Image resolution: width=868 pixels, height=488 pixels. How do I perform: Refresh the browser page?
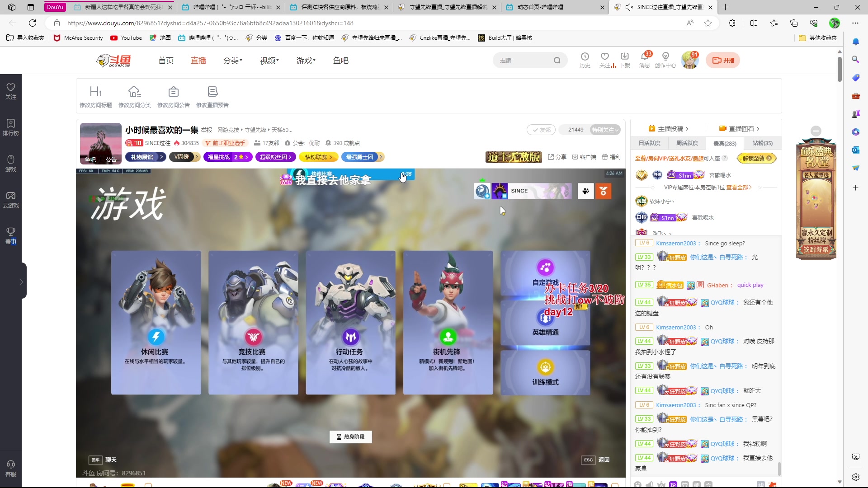pyautogui.click(x=33, y=23)
